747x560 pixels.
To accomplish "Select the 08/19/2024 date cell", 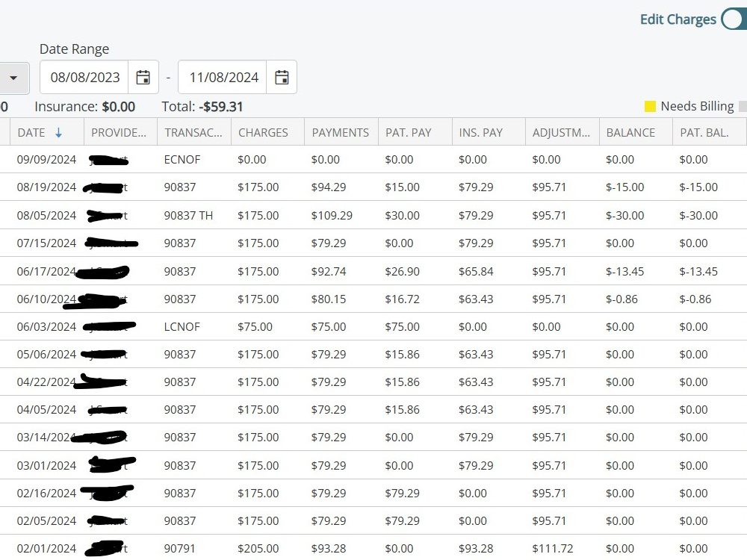I will click(46, 187).
